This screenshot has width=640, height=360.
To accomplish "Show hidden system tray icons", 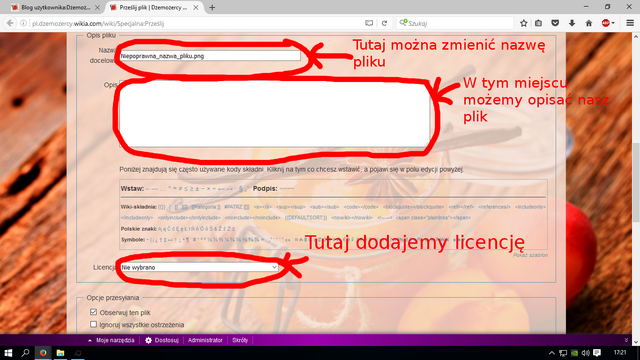I will pos(551,353).
